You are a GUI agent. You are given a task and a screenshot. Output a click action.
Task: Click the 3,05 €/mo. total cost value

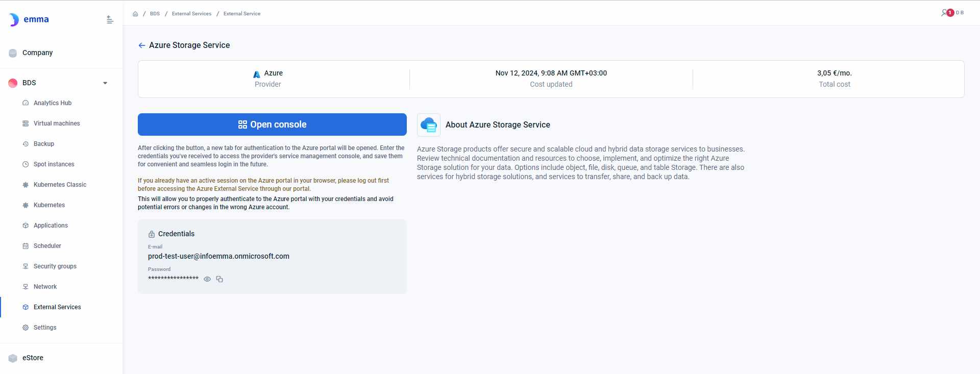pos(835,73)
